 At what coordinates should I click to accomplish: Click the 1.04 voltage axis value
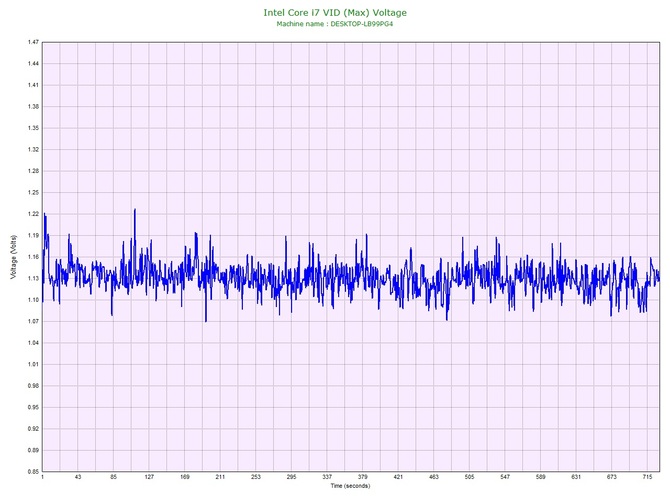[33, 343]
